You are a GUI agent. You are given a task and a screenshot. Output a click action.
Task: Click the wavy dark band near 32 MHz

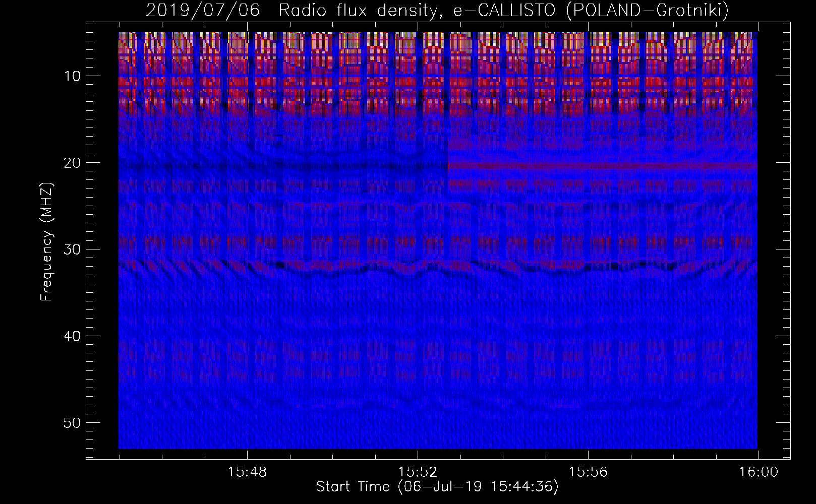click(x=438, y=268)
